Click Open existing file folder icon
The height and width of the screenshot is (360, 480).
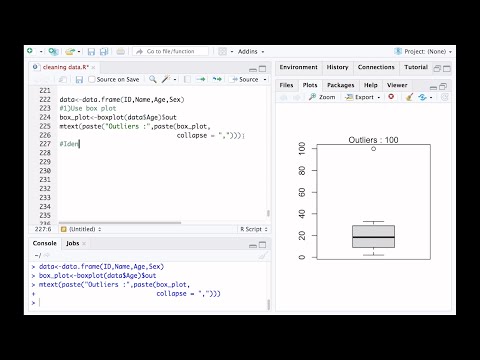70,51
